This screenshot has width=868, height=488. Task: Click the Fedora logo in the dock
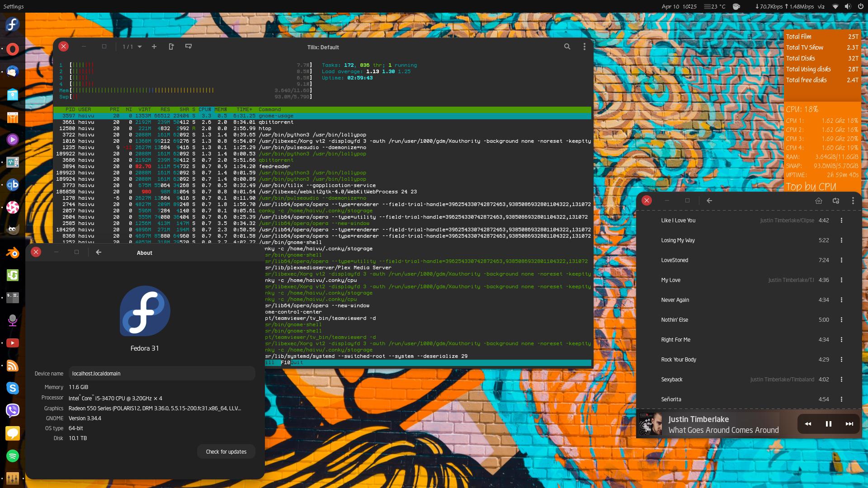click(13, 24)
